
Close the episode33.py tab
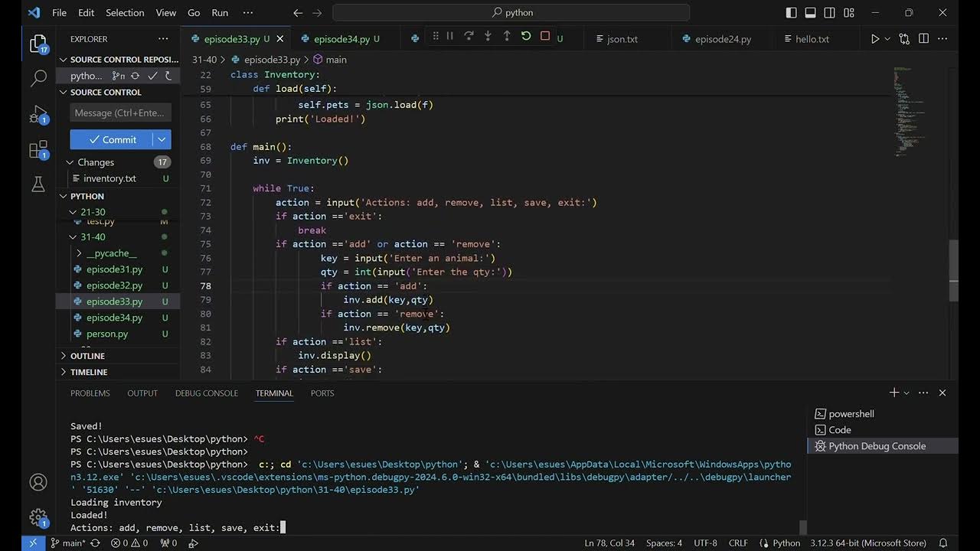[x=280, y=39]
